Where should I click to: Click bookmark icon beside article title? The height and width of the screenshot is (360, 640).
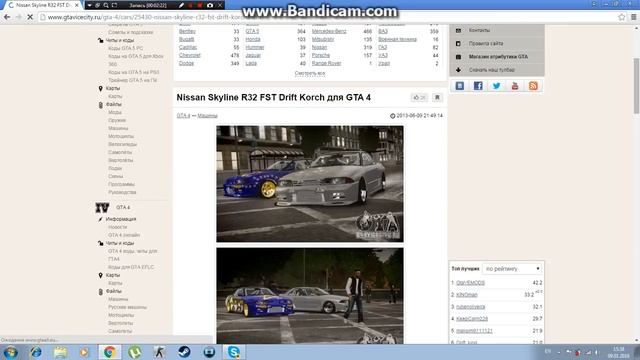pyautogui.click(x=437, y=98)
